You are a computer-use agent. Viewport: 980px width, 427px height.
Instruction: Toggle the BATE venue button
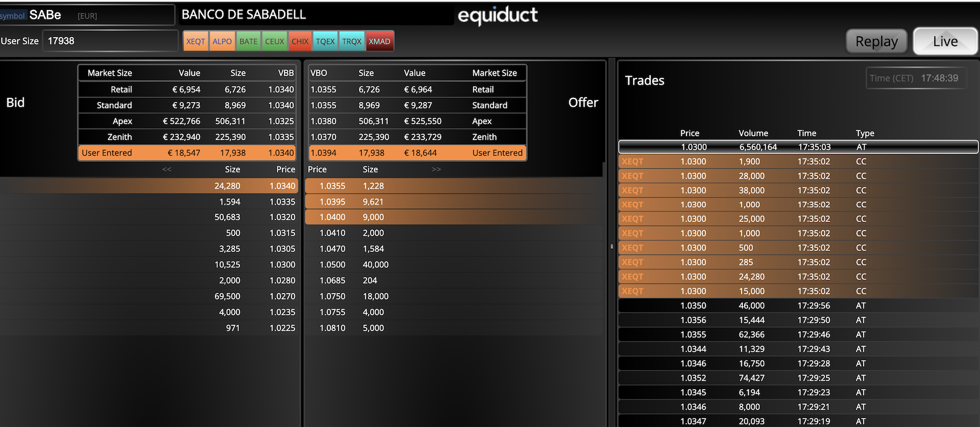(x=248, y=41)
